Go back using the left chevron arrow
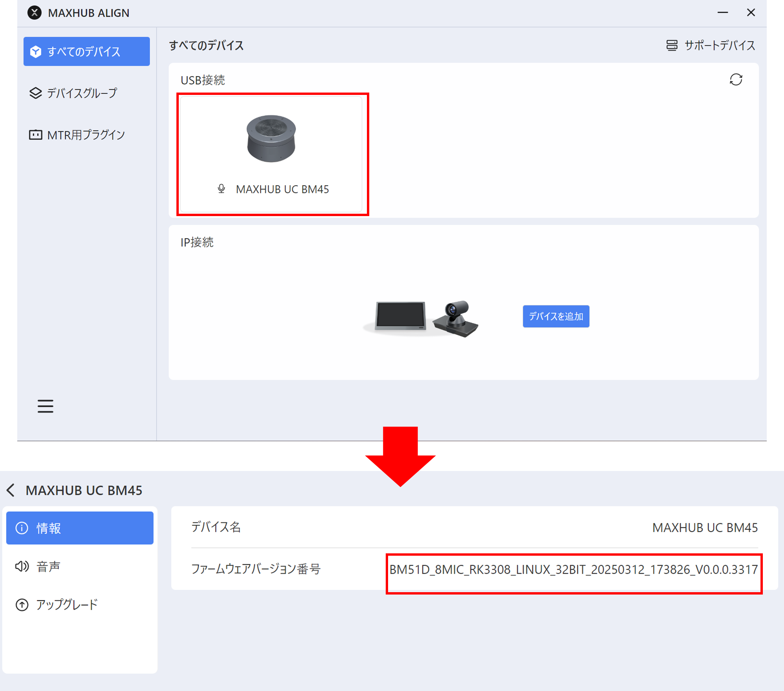 tap(11, 490)
